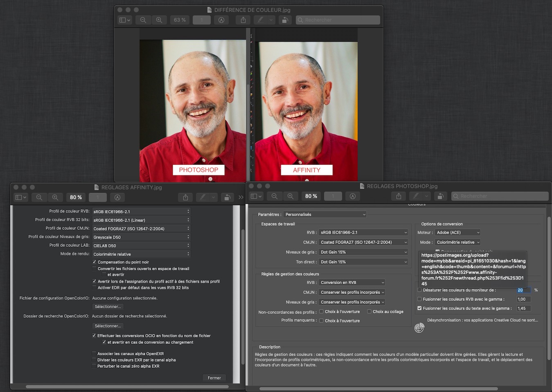Open markup pen tool in DIFFÉRENCE DE COULEUR window

[260, 20]
